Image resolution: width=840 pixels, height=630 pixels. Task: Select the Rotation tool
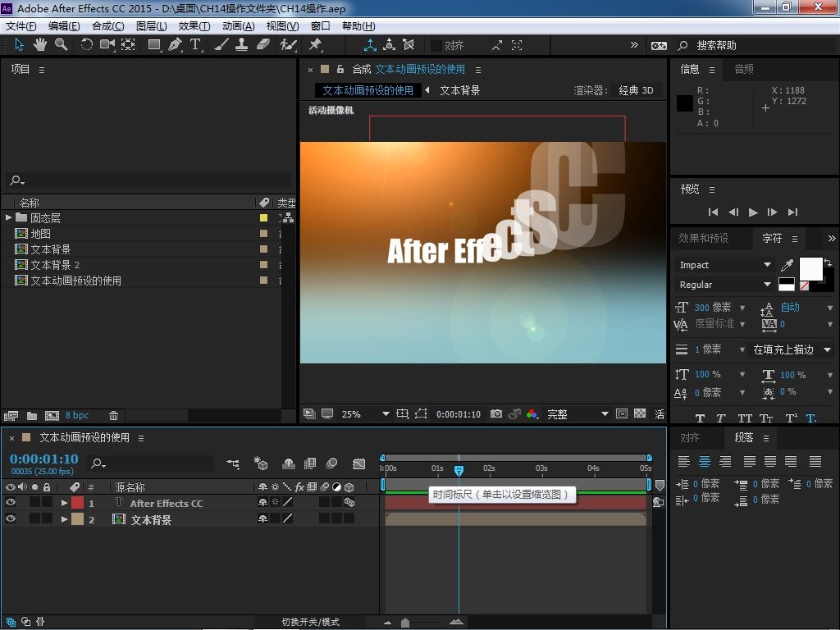(x=86, y=45)
